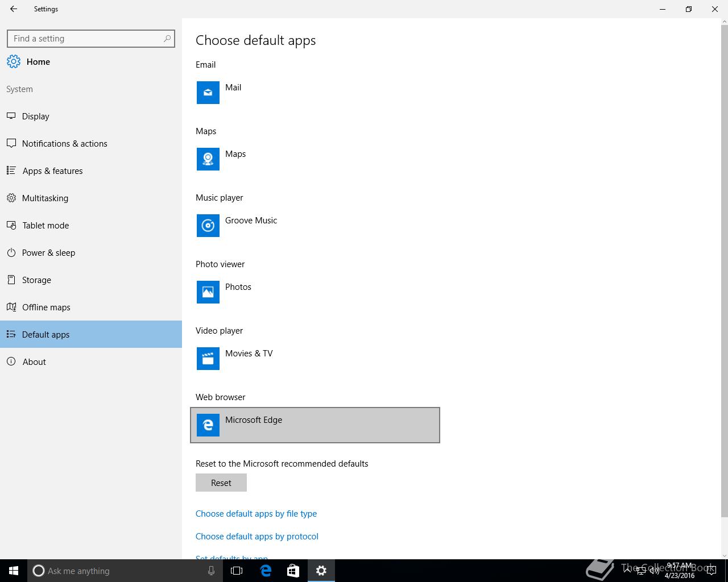The height and width of the screenshot is (582, 728).
Task: Click the Microsoft Edge default browser icon
Action: tap(208, 425)
